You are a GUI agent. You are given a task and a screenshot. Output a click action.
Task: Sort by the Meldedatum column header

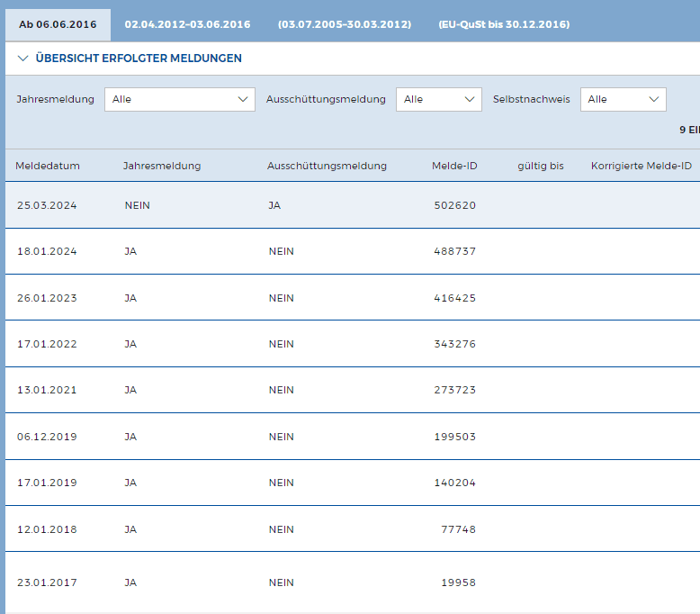coord(48,166)
